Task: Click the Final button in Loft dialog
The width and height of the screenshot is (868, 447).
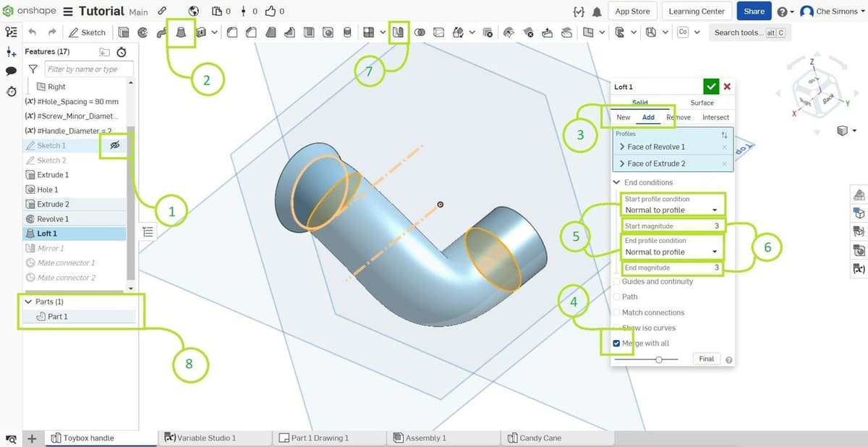Action: pyautogui.click(x=707, y=359)
